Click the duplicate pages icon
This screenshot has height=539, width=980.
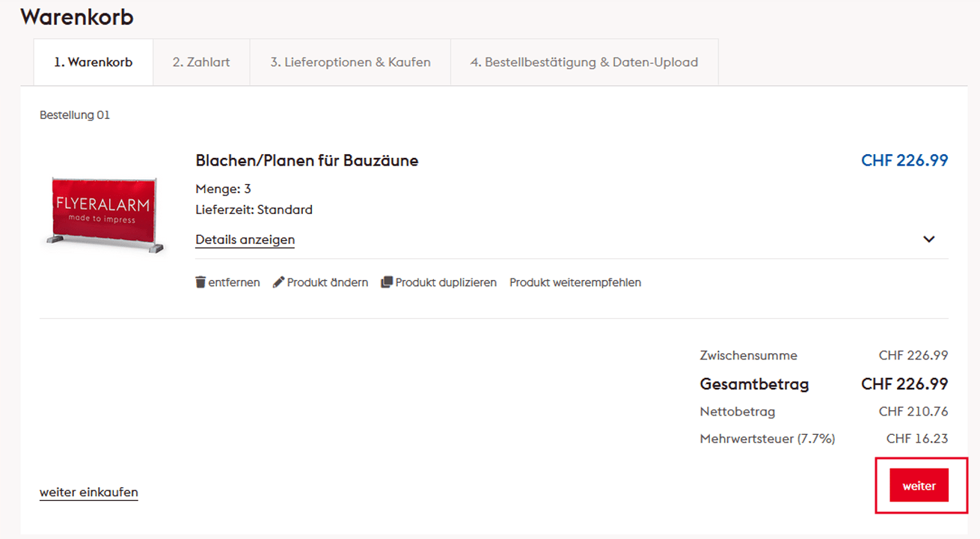(387, 282)
